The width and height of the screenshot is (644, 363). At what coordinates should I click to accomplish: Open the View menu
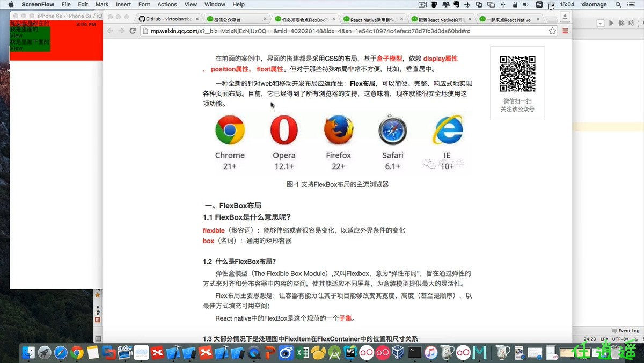coord(191,4)
